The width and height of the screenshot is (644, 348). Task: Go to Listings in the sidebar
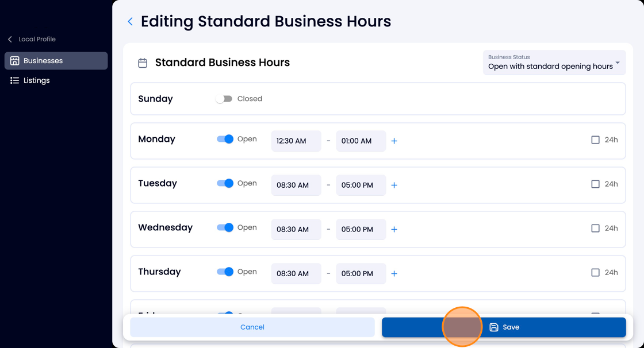[x=56, y=80]
